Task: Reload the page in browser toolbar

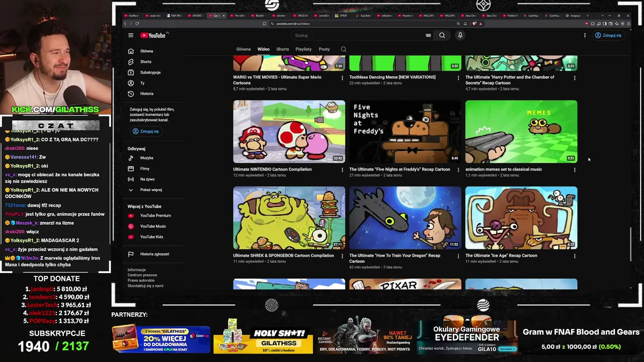Action: 137,24
